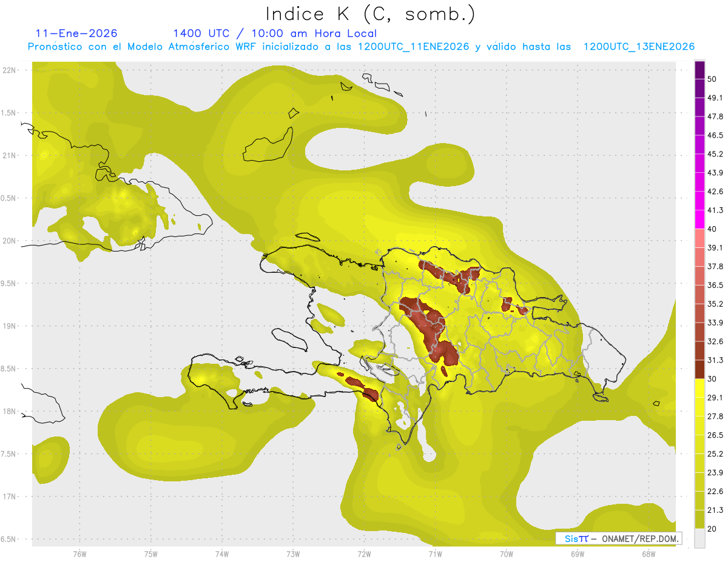Click the '76W' longitude axis label

[x=79, y=554]
